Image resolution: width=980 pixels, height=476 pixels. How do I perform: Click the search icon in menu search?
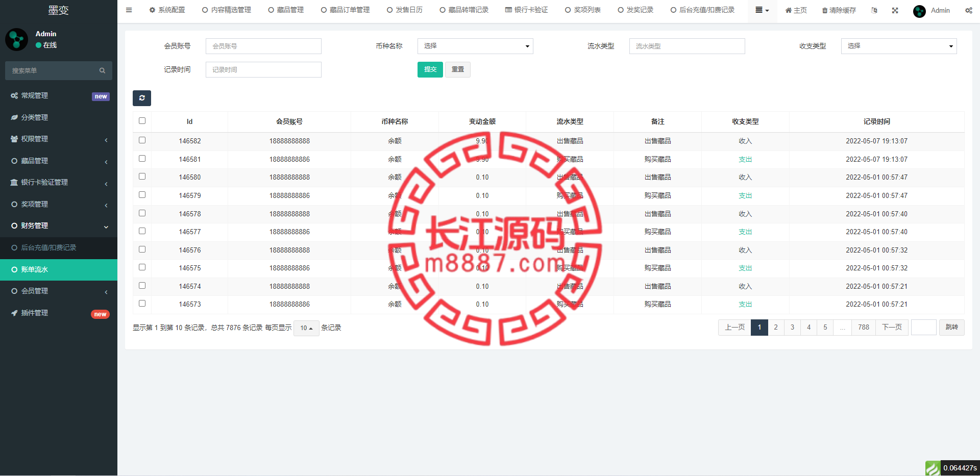point(102,70)
